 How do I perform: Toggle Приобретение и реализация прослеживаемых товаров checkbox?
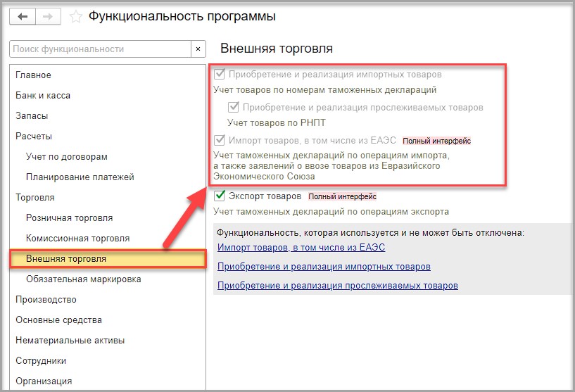coord(233,107)
